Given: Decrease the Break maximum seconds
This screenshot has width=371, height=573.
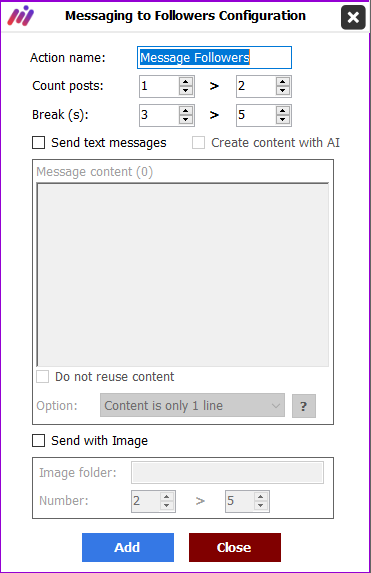Looking at the screenshot, I should [283, 119].
